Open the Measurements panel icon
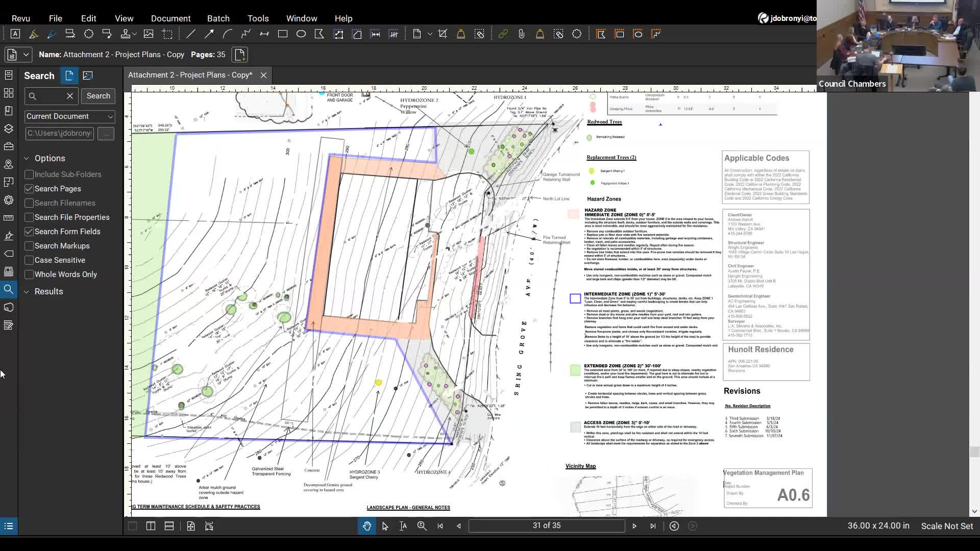 click(9, 218)
